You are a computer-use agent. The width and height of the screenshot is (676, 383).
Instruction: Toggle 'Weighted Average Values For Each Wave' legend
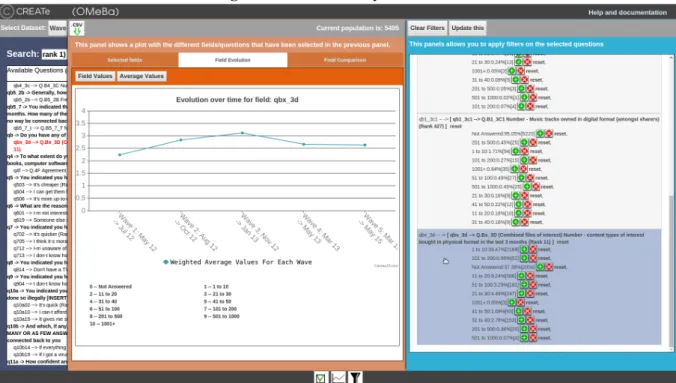tap(238, 262)
